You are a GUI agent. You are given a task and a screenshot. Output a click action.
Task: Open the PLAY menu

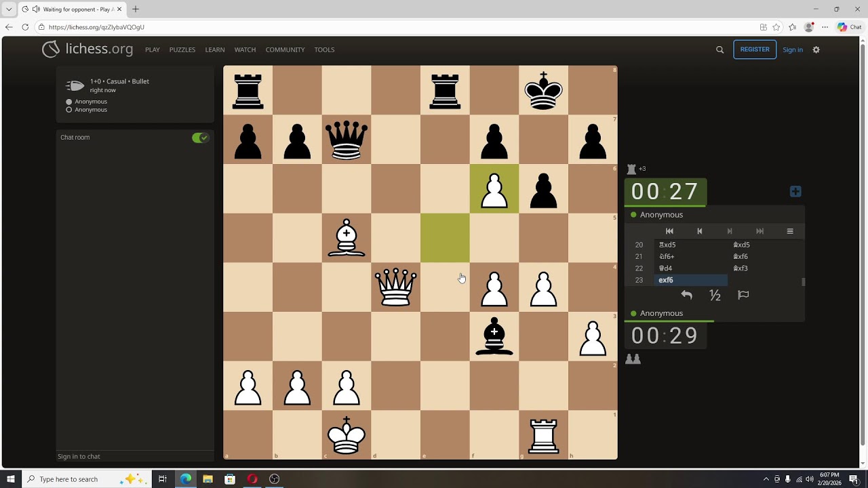tap(153, 49)
